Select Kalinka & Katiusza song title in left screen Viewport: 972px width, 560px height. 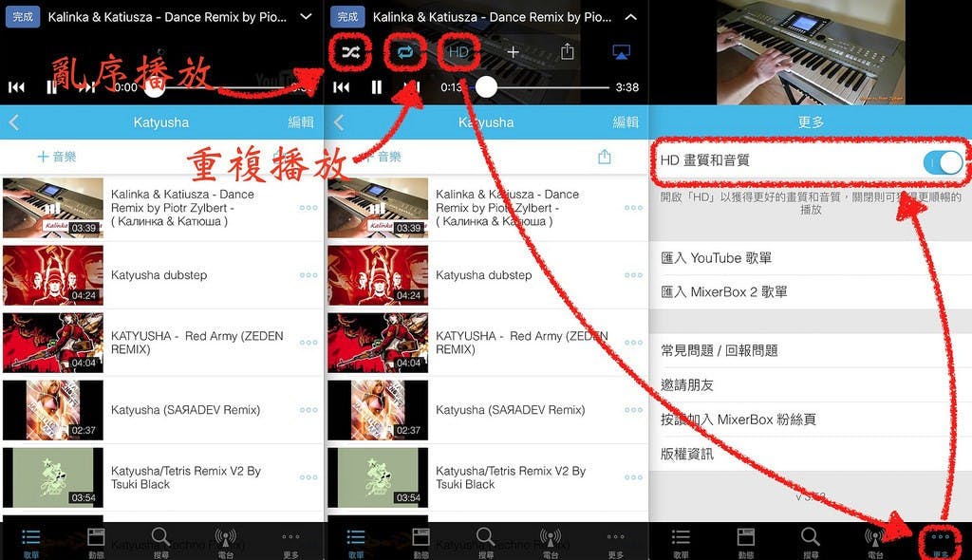(x=182, y=207)
